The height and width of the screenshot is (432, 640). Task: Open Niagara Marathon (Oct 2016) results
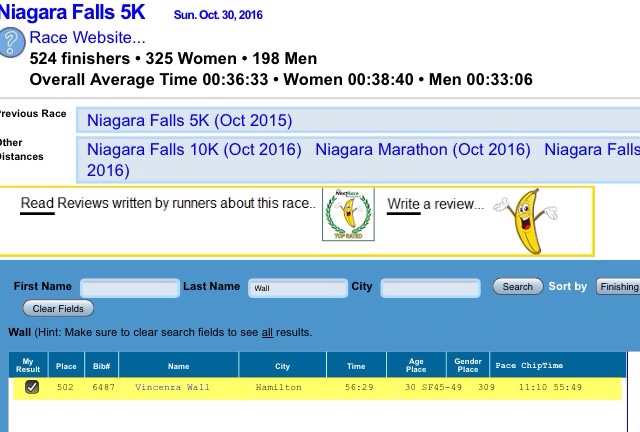423,149
